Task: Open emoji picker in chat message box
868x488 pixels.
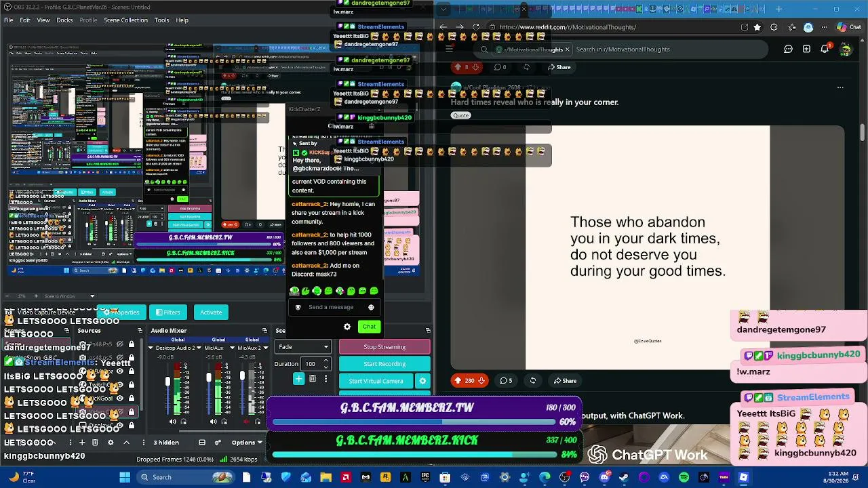Action: tap(371, 307)
